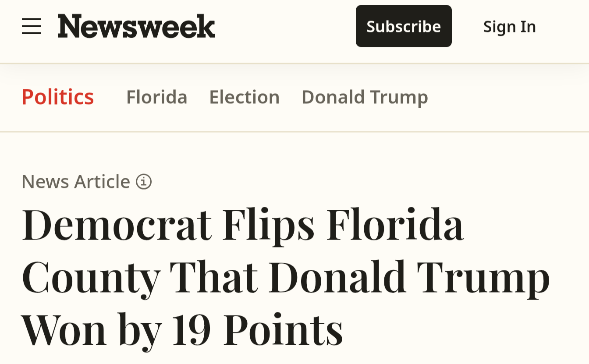Click the News Article label
Screen dimensions: 589x364
pos(76,181)
